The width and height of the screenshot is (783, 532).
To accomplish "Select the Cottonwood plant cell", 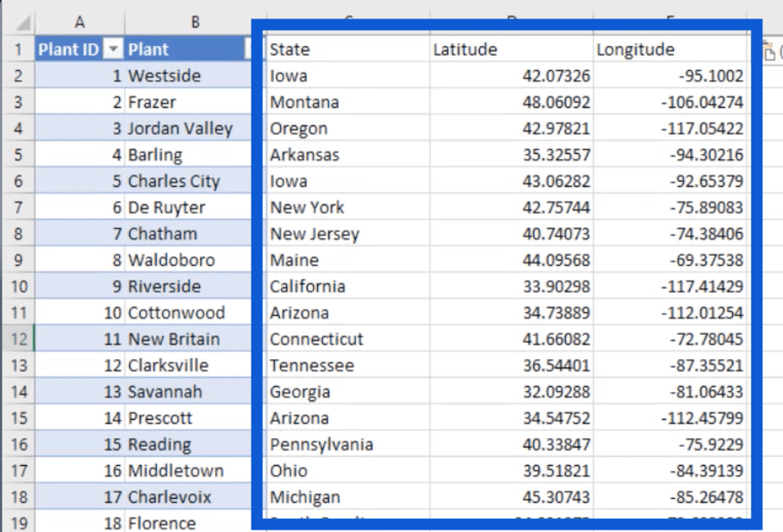I will click(x=188, y=312).
